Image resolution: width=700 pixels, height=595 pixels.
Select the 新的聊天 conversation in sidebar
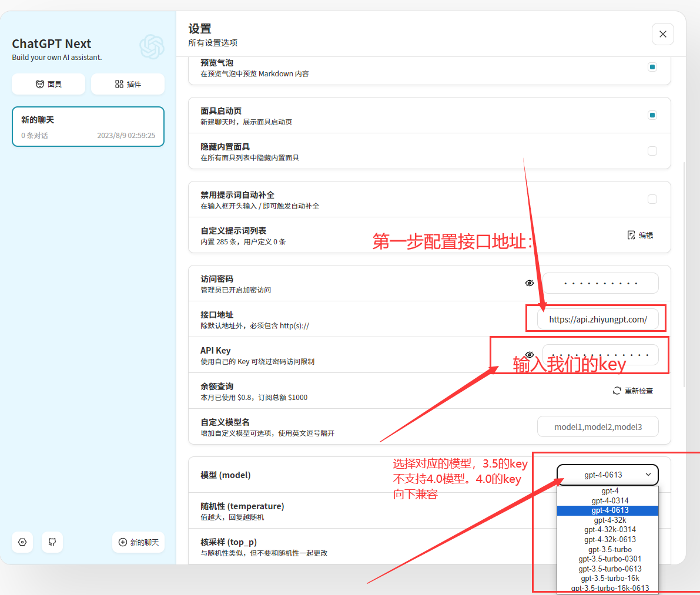(88, 126)
